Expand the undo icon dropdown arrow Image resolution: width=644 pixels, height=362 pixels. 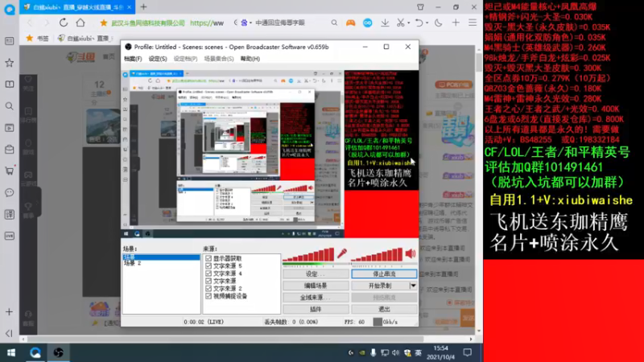(x=427, y=23)
